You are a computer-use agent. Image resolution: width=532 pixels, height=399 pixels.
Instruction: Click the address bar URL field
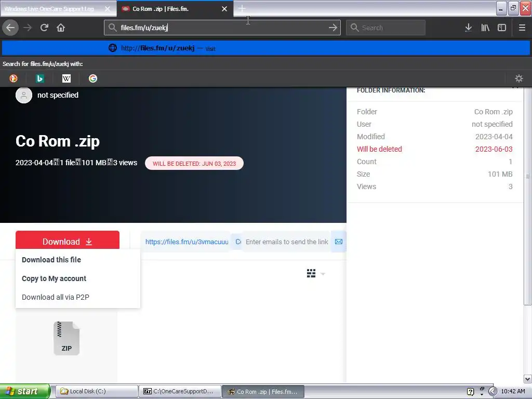(222, 28)
